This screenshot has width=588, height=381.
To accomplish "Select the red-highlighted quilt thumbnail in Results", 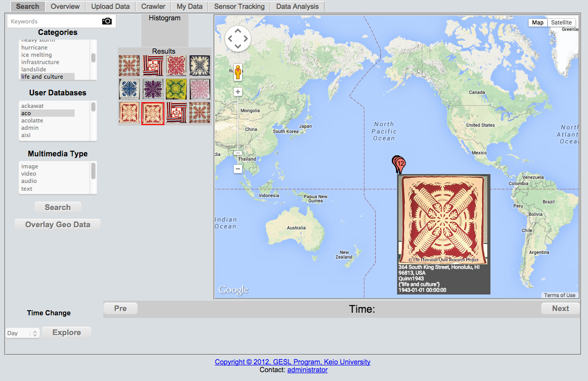I will (x=153, y=113).
